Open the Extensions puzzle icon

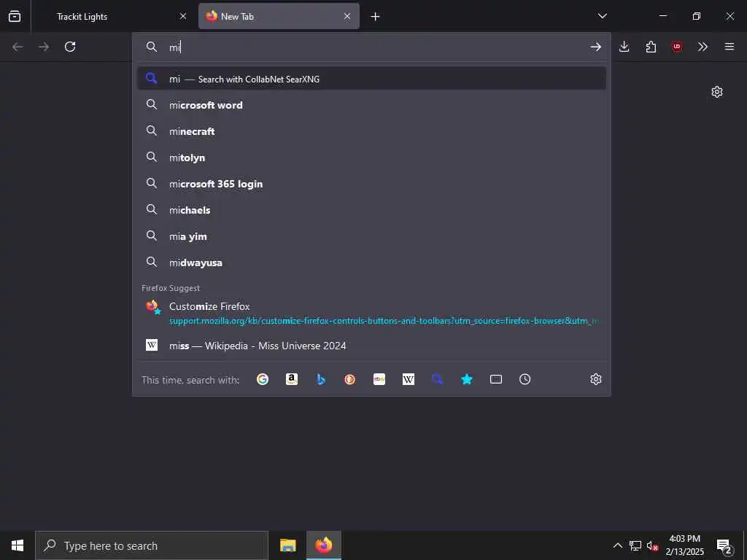(x=651, y=47)
